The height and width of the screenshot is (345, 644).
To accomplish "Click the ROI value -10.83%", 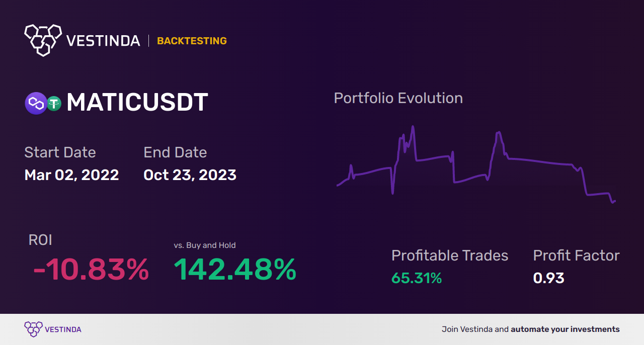I will pyautogui.click(x=91, y=270).
